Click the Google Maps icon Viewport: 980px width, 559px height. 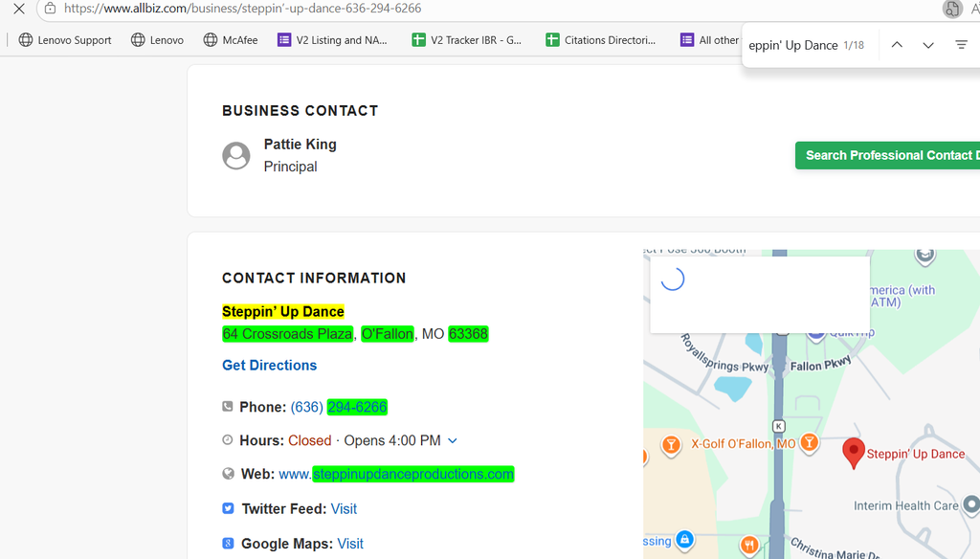tap(228, 544)
